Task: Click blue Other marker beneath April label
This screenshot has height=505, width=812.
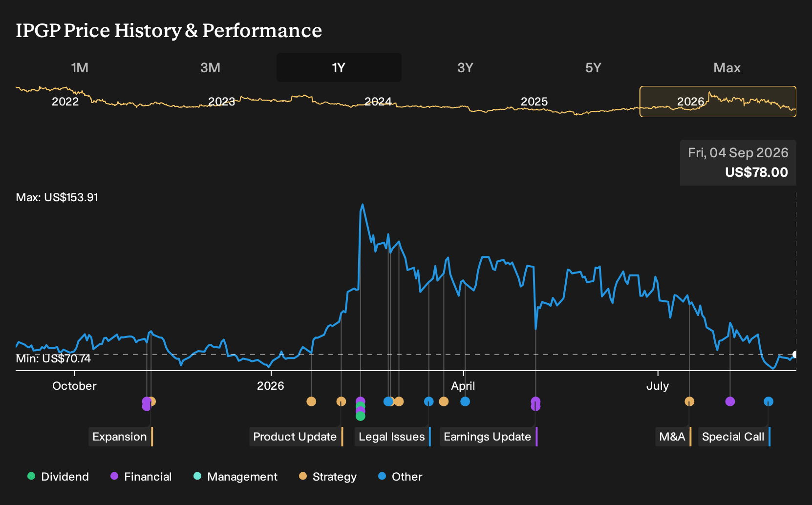Action: (x=465, y=401)
